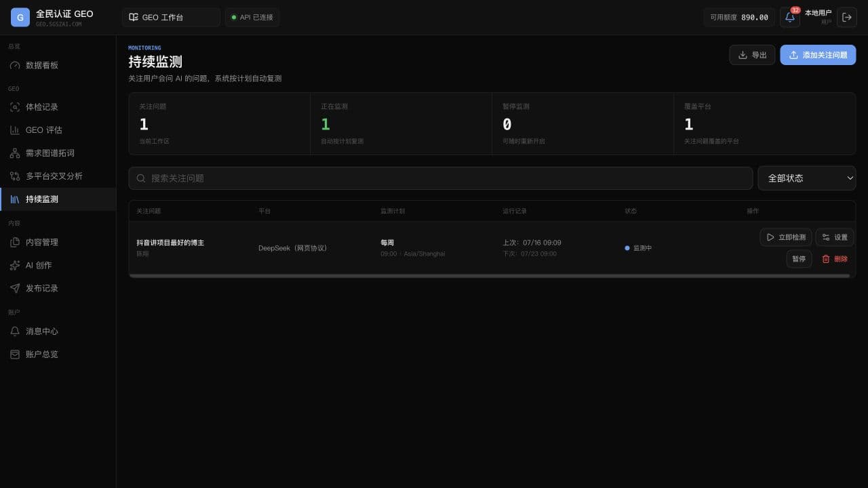The height and width of the screenshot is (488, 868).
Task: Click the 添加关注问题 button label
Action: click(x=825, y=55)
